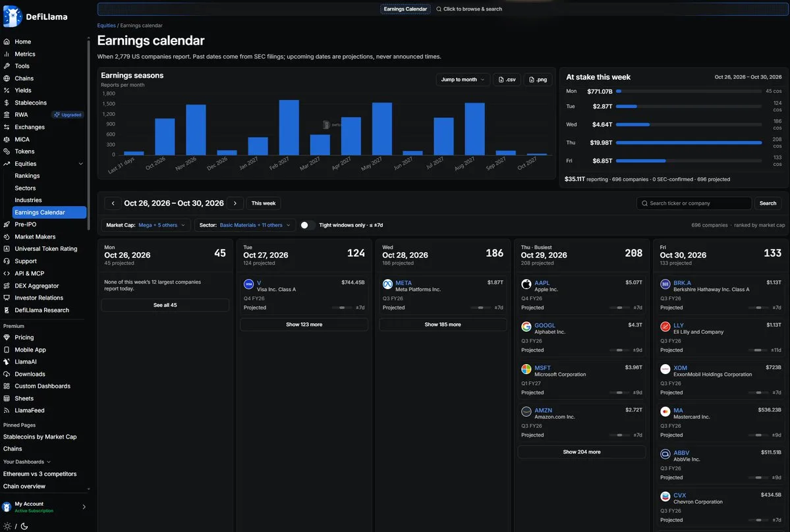
Task: Click the Chevron Corporation logo
Action: pos(665,496)
